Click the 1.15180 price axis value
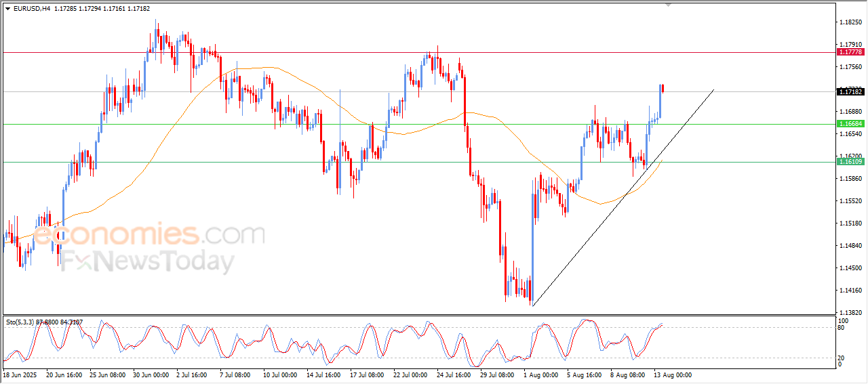Screen dimensions: 868x384 850,223
